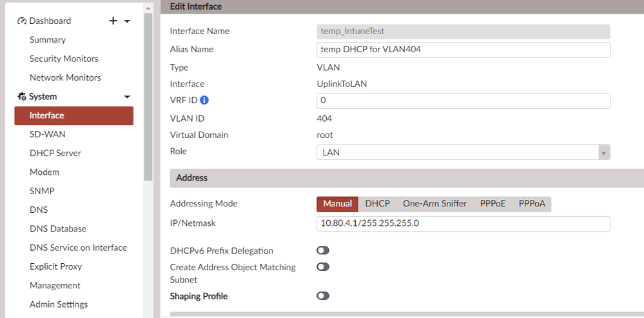Open SD-WAN in the sidebar
This screenshot has height=318, width=644.
click(47, 134)
